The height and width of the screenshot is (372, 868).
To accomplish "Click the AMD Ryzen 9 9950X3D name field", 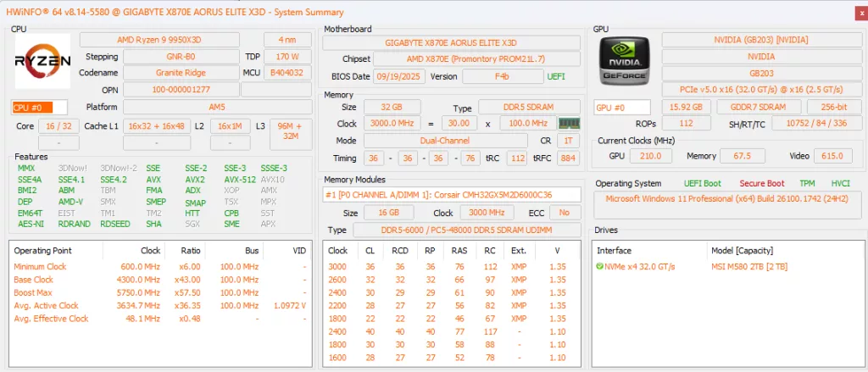I will [x=159, y=40].
